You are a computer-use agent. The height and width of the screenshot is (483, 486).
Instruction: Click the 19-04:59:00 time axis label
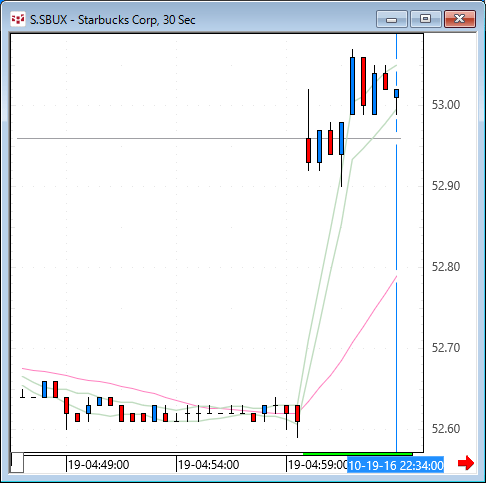coord(317,465)
